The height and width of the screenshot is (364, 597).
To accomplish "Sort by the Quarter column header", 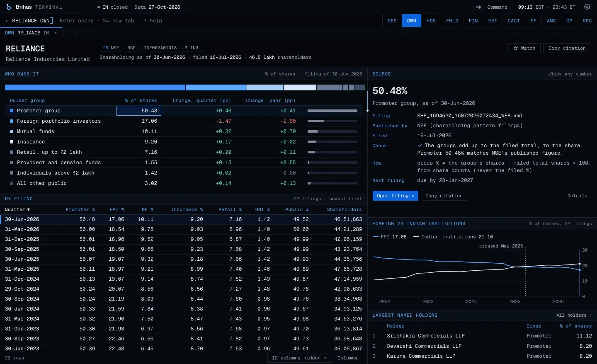I will [17, 209].
